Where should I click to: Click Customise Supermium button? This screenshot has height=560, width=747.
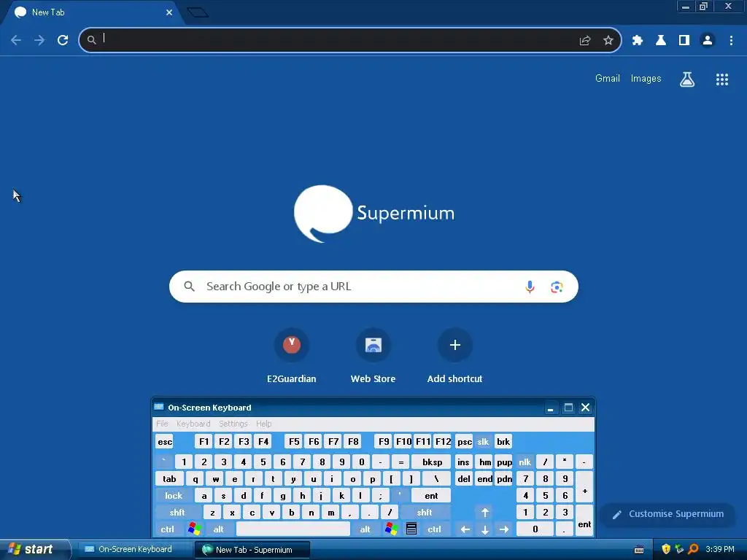(x=667, y=514)
